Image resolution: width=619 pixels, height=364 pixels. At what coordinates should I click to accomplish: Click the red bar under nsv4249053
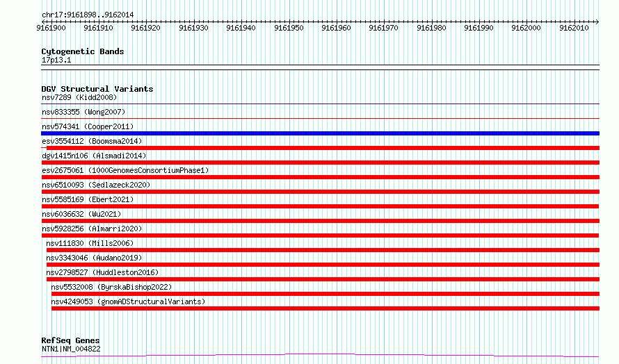point(325,308)
